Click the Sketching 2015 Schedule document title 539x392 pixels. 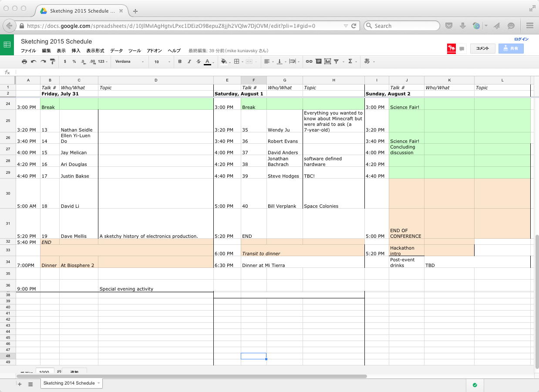coord(56,41)
